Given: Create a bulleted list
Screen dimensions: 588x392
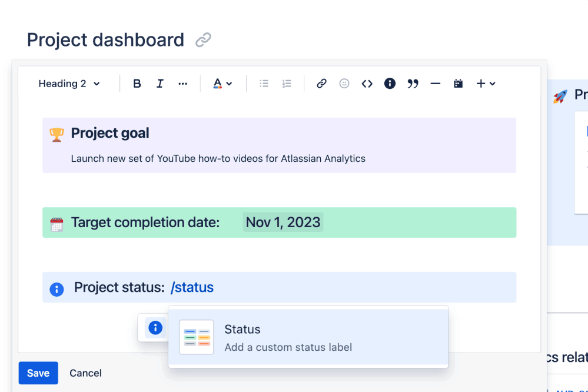Looking at the screenshot, I should (x=264, y=83).
